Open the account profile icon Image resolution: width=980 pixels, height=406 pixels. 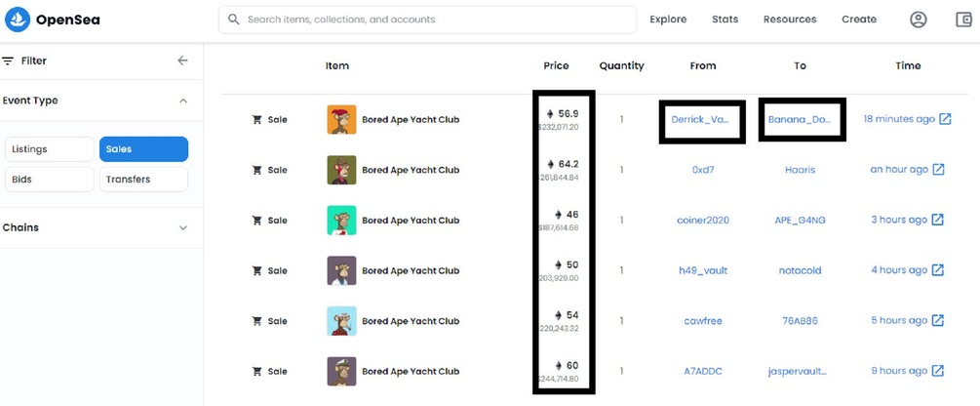pos(918,20)
